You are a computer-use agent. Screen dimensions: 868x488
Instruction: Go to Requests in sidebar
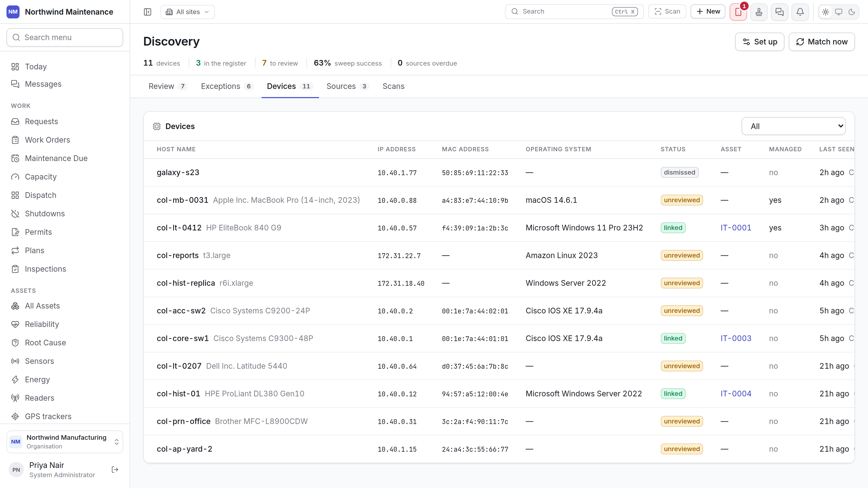pyautogui.click(x=65, y=121)
